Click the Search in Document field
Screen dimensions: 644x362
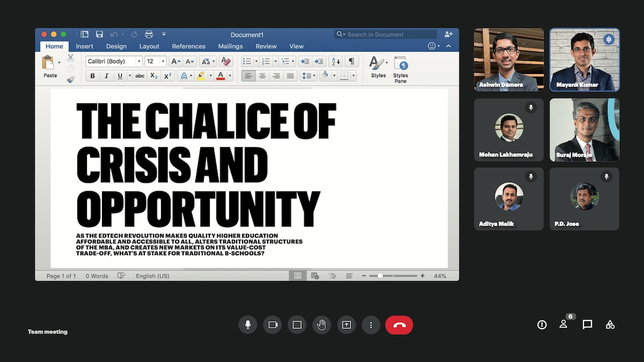pos(385,34)
